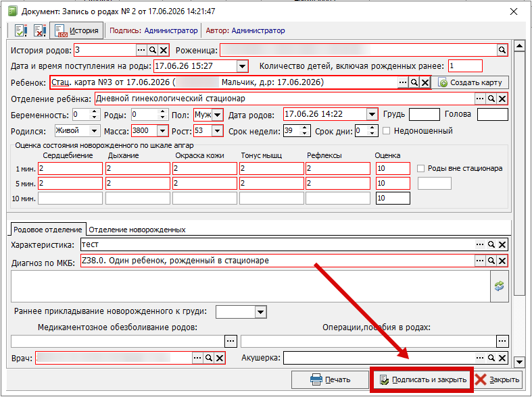The width and height of the screenshot is (532, 397).
Task: Switch to Отделение новорожденных tab
Action: pyautogui.click(x=137, y=230)
